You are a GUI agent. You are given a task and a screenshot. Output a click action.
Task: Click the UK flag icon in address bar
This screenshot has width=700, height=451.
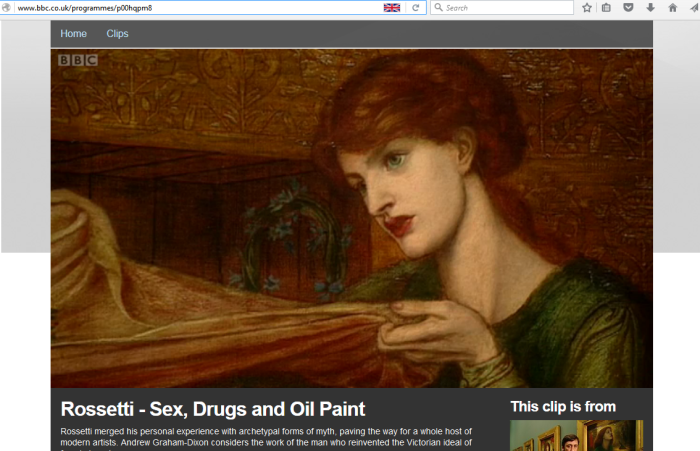pyautogui.click(x=392, y=8)
